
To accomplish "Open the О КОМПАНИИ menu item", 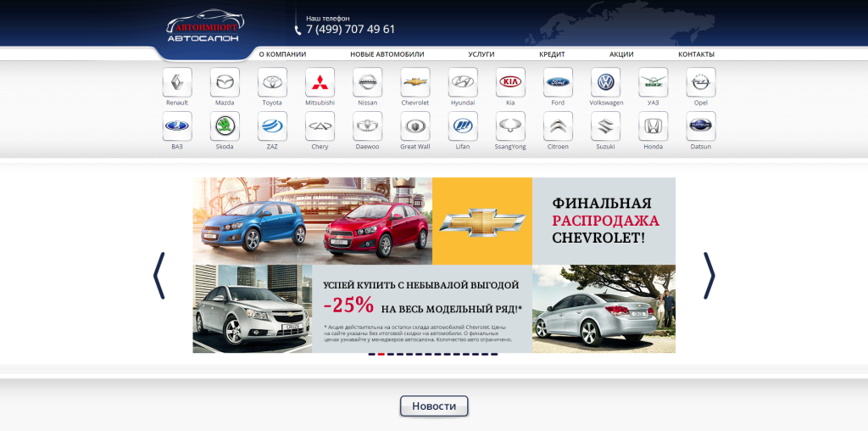I will (x=282, y=54).
